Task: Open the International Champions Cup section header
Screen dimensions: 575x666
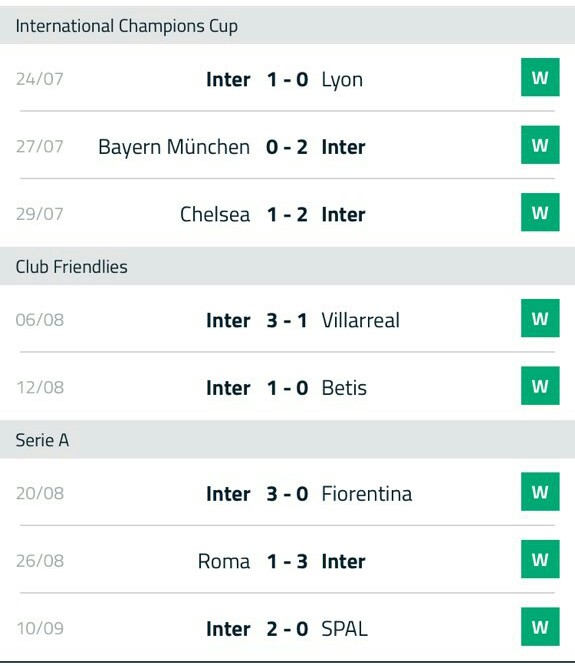Action: click(x=288, y=25)
